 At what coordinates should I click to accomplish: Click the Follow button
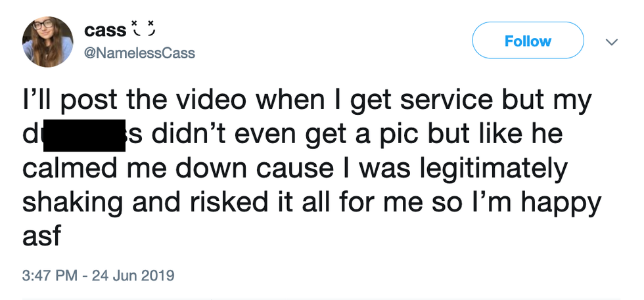[528, 41]
